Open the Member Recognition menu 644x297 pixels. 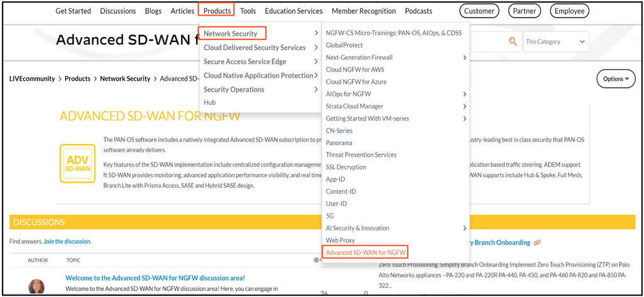[364, 11]
